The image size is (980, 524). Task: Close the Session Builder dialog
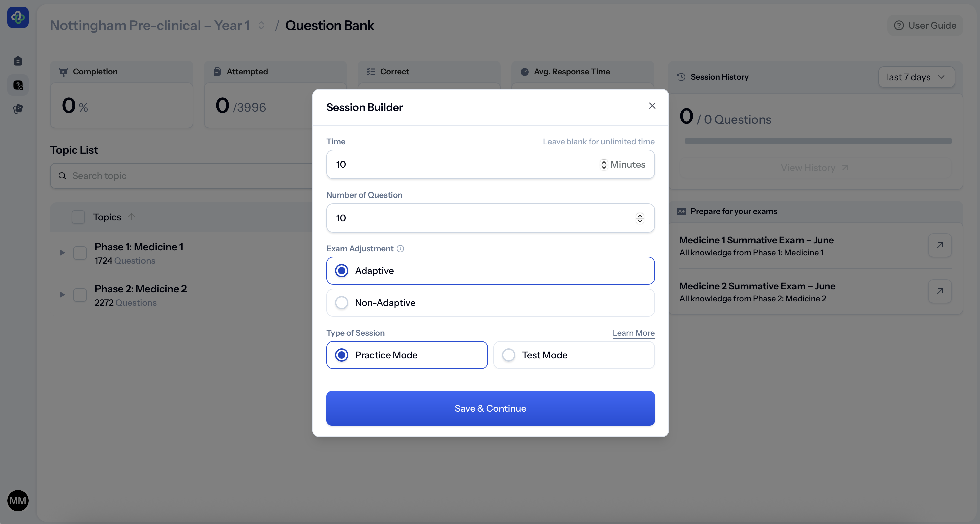click(652, 106)
